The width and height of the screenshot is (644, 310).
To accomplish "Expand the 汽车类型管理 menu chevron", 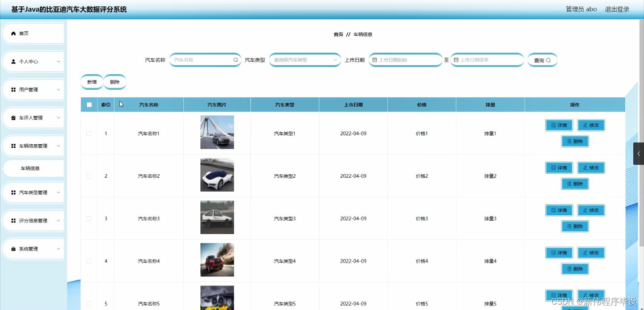I will point(58,193).
